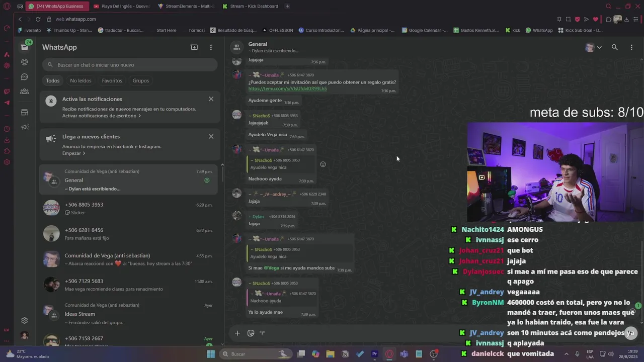Open a new browser tab
This screenshot has height=362, width=644.
287,6
